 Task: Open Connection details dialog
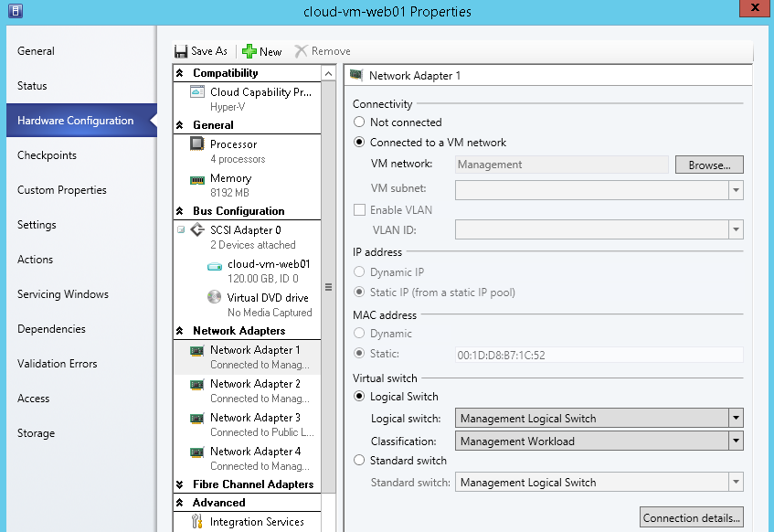point(692,517)
